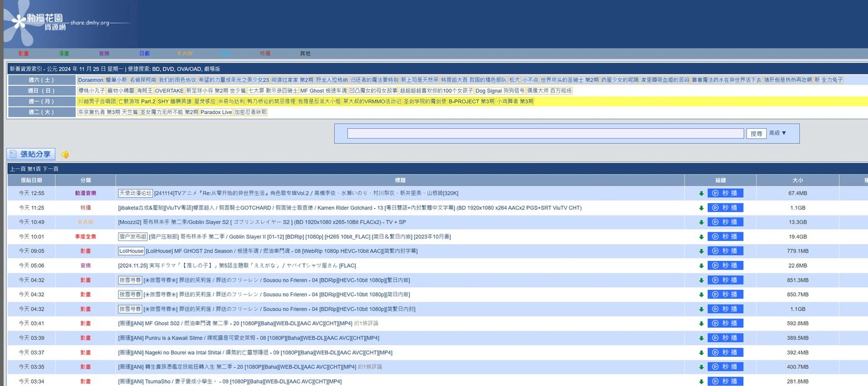Click the magnet arrow for Nageki no Bourei
The width and height of the screenshot is (868, 386).
701,353
